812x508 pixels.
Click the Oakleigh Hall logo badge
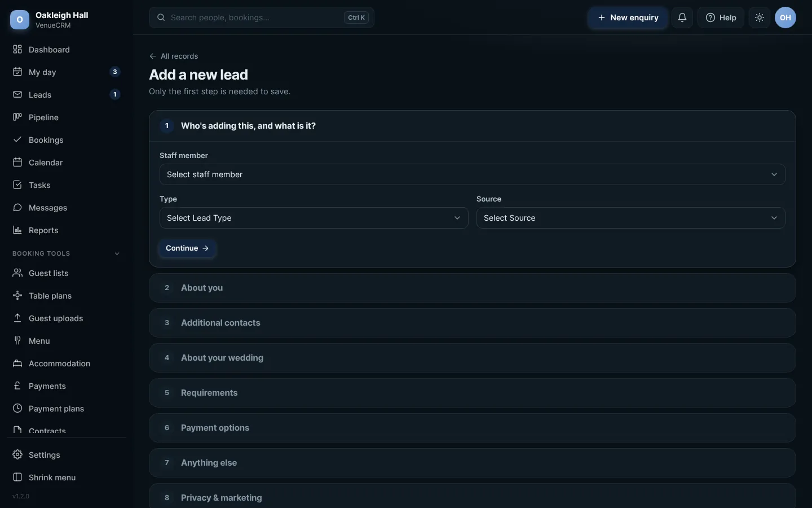point(20,20)
